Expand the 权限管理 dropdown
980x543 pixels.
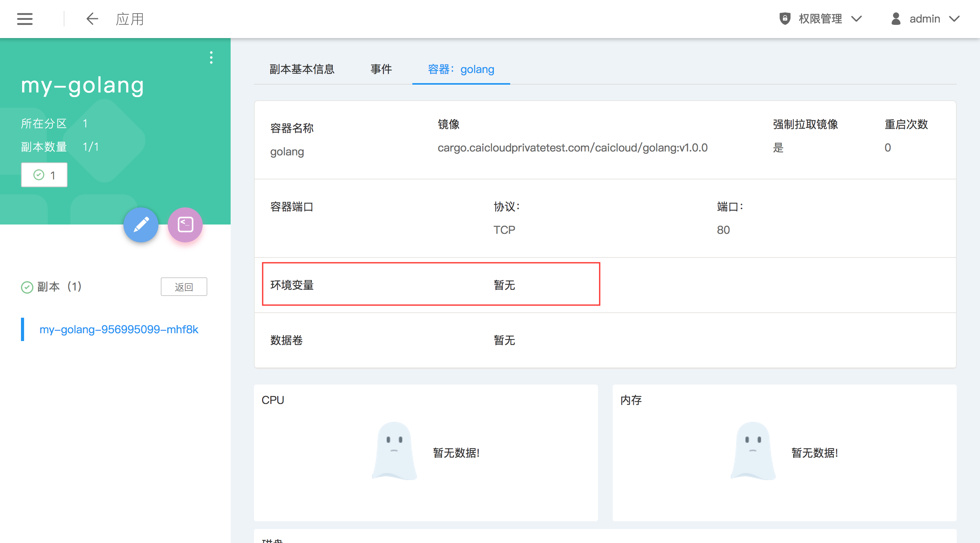coord(856,19)
